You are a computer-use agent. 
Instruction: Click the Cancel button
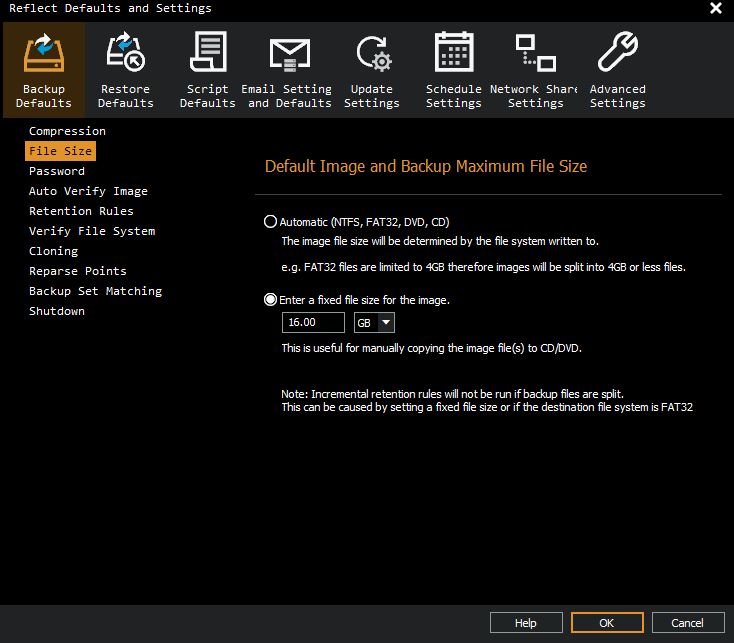coord(688,623)
